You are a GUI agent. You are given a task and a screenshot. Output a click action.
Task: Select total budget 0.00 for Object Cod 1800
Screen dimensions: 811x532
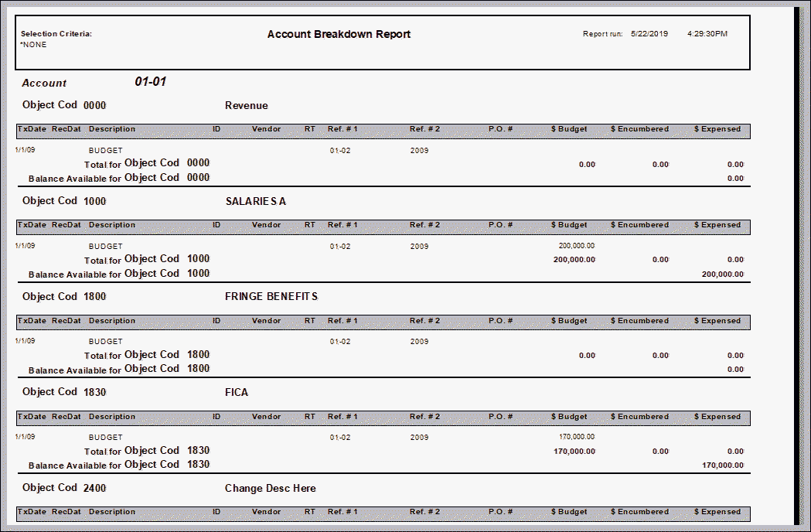point(587,356)
